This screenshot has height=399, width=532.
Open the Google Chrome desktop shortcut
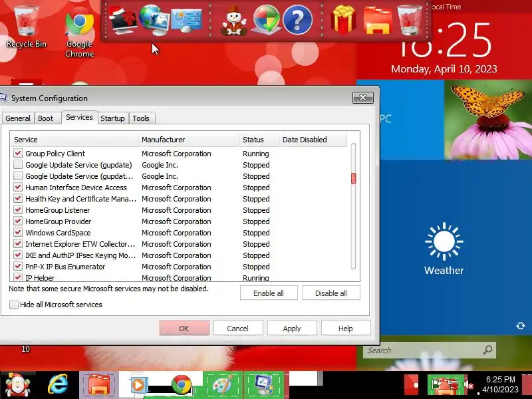pyautogui.click(x=79, y=34)
